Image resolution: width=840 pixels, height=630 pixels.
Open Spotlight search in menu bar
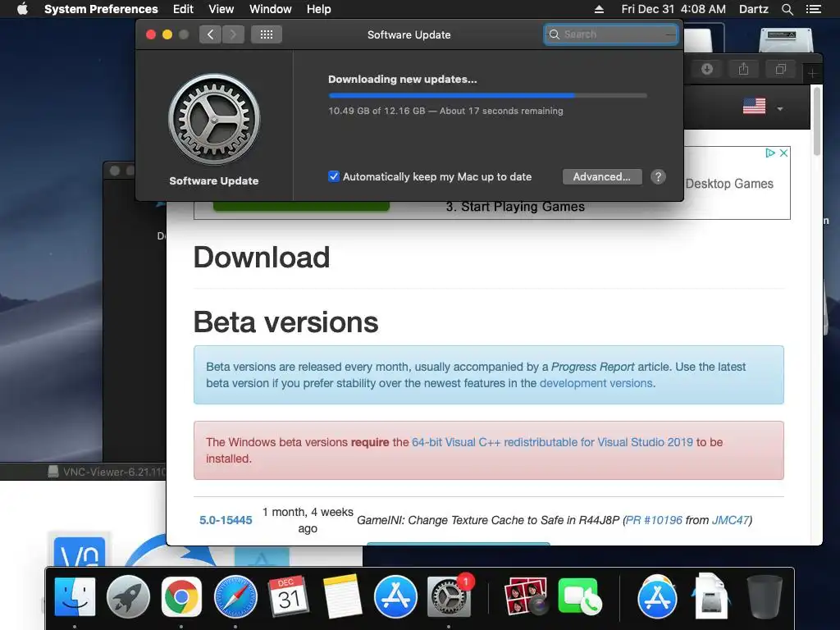[x=787, y=9]
